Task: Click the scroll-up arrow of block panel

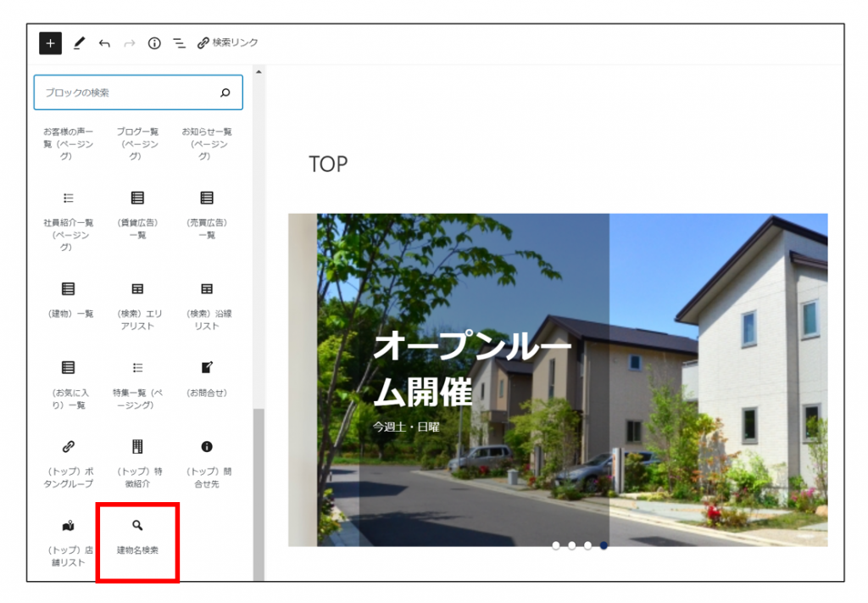Action: [x=259, y=72]
